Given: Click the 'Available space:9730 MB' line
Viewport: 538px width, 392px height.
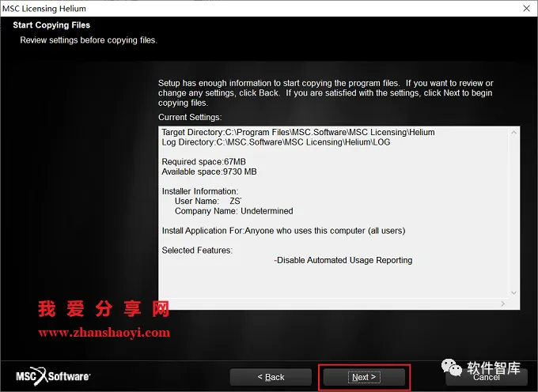Looking at the screenshot, I should [209, 171].
